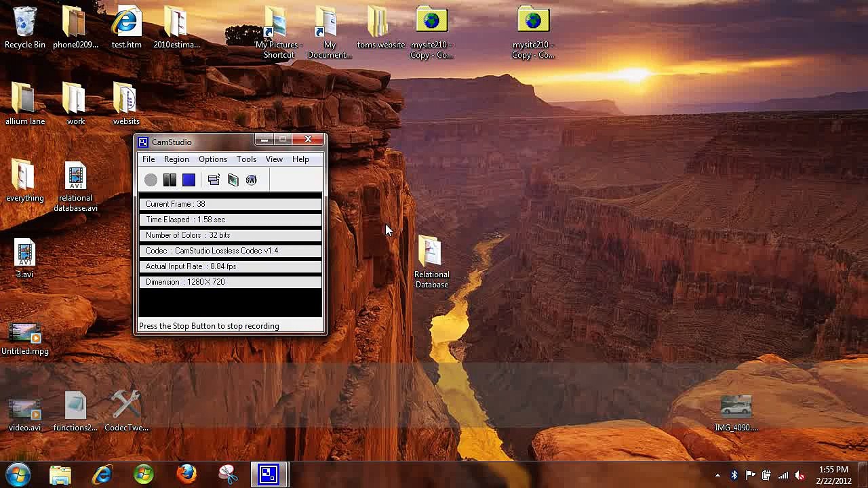Click the Codec CamStudio Lossless row
This screenshot has height=488, width=868.
(231, 251)
